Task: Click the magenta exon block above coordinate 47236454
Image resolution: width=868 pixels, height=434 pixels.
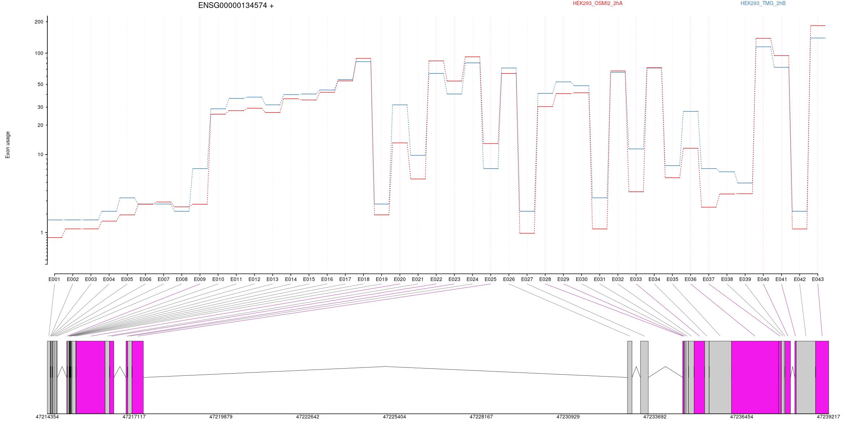Action: [x=755, y=377]
